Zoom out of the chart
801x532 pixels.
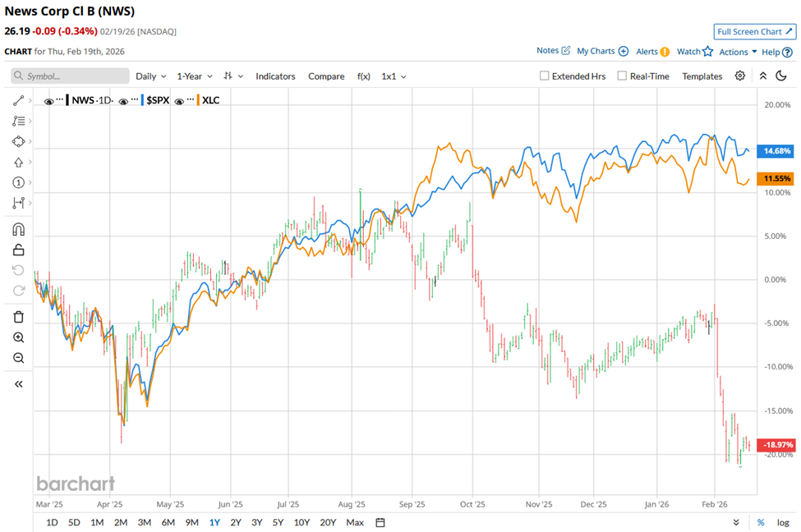click(x=18, y=358)
